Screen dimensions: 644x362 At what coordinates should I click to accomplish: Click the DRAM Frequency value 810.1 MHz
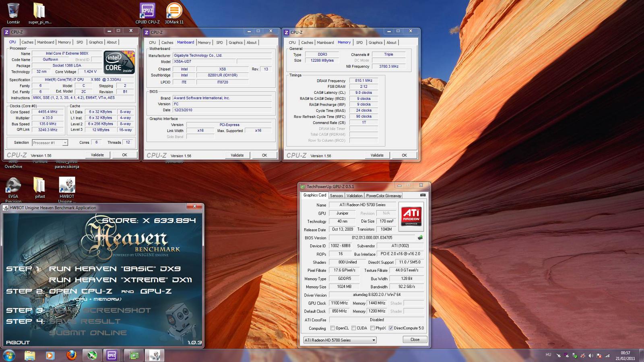coord(364,81)
